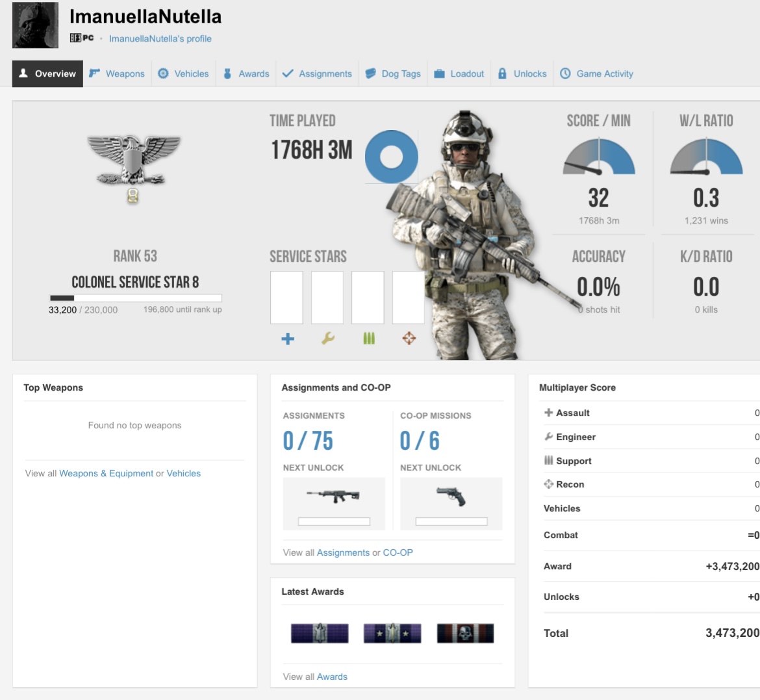Click the 0 / 75 assignments count
760x700 pixels.
click(309, 441)
